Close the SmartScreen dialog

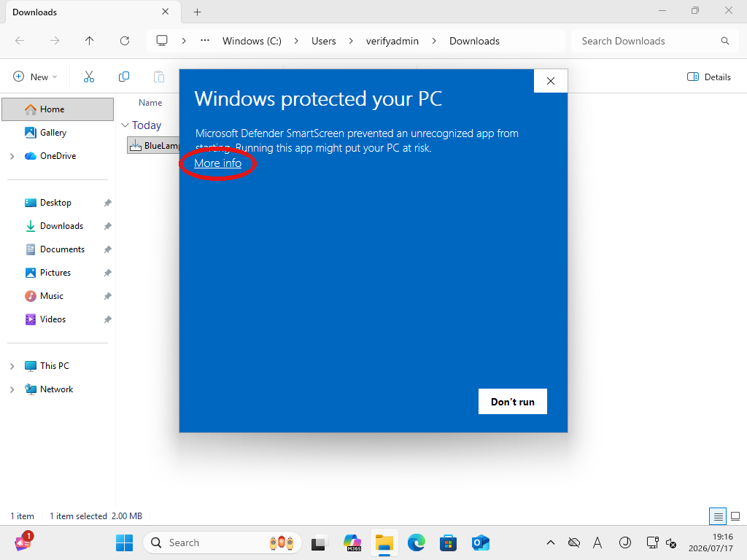point(551,81)
